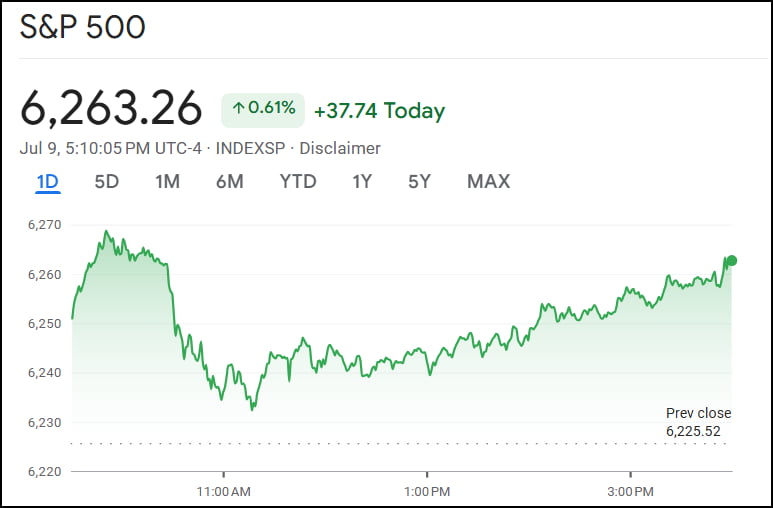Click the green dot at chart line end

[x=731, y=261]
